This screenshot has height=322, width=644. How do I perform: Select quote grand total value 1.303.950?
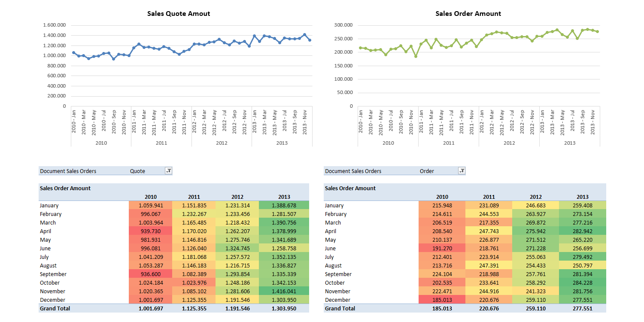284,308
